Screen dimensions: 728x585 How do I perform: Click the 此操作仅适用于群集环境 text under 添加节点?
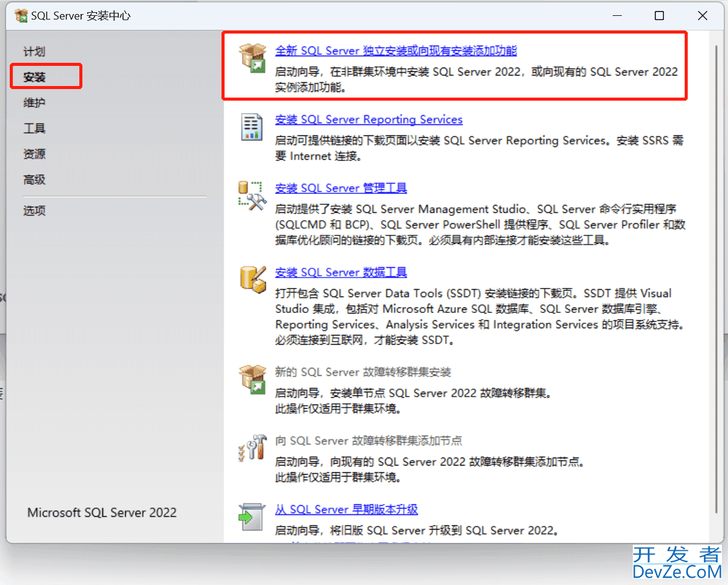pyautogui.click(x=338, y=477)
